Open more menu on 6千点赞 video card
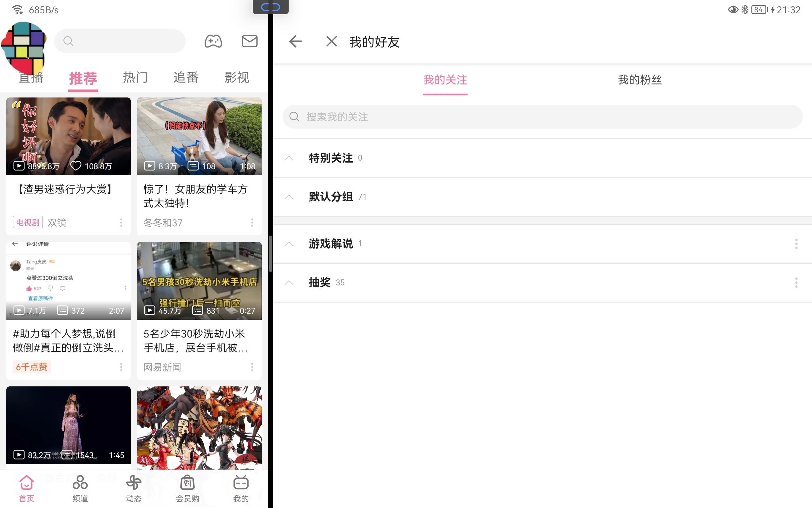This screenshot has width=812, height=508. 121,367
